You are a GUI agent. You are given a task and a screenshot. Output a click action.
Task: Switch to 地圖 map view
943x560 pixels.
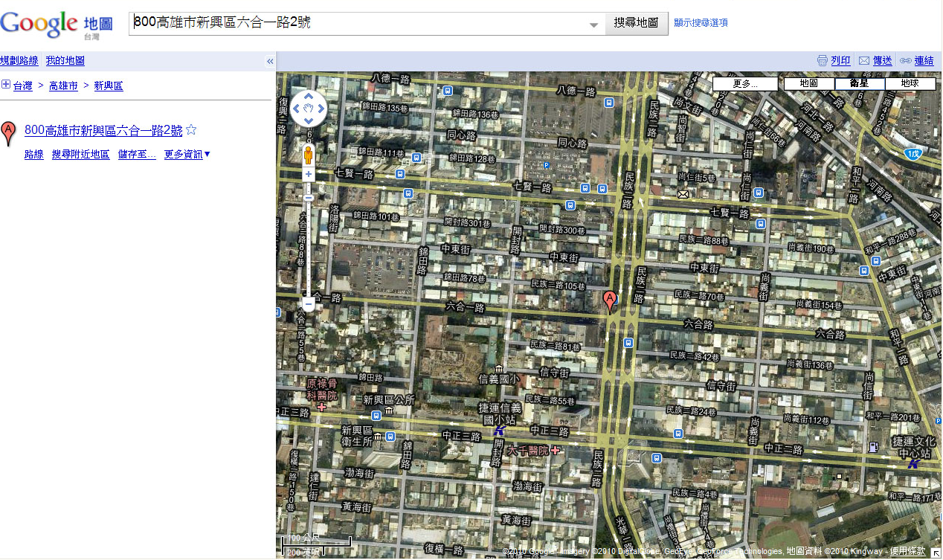809,83
